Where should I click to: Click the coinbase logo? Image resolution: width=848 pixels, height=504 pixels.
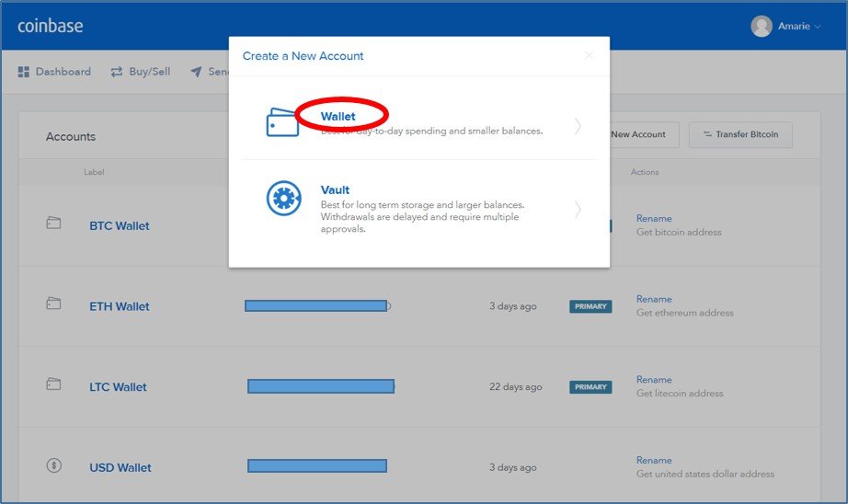click(51, 26)
